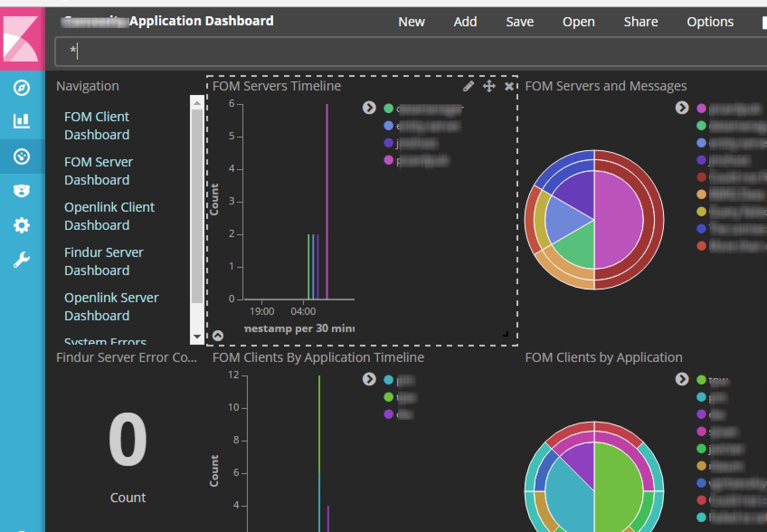Click the tall green bar in FOM Clients Timeline
767x532 pixels.
click(x=319, y=424)
